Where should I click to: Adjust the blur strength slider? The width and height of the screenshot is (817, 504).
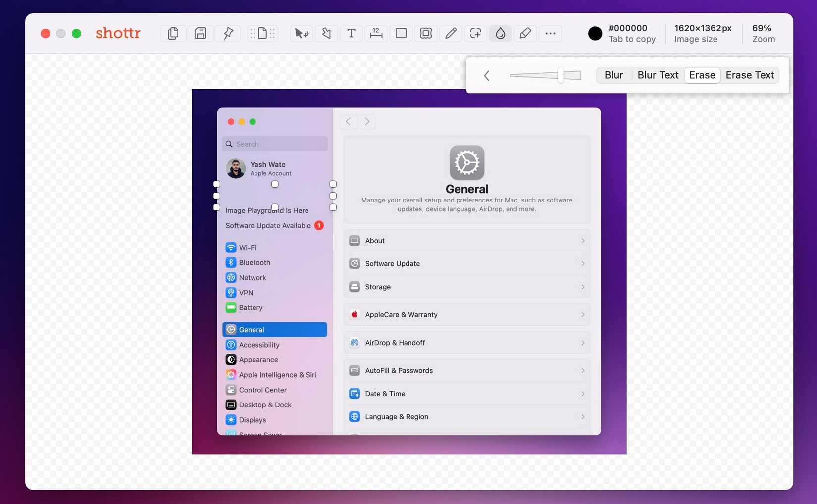pyautogui.click(x=560, y=75)
